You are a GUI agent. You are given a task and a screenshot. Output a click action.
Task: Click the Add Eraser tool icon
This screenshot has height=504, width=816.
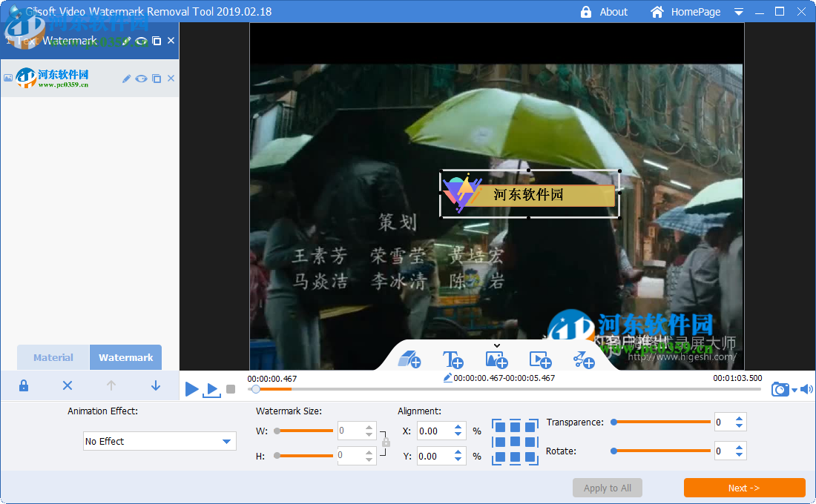coord(410,359)
